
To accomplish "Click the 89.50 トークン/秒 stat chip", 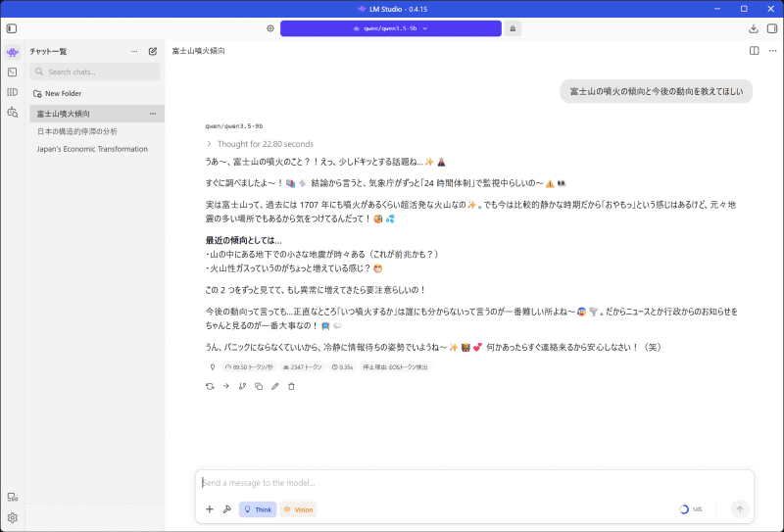I will click(249, 367).
